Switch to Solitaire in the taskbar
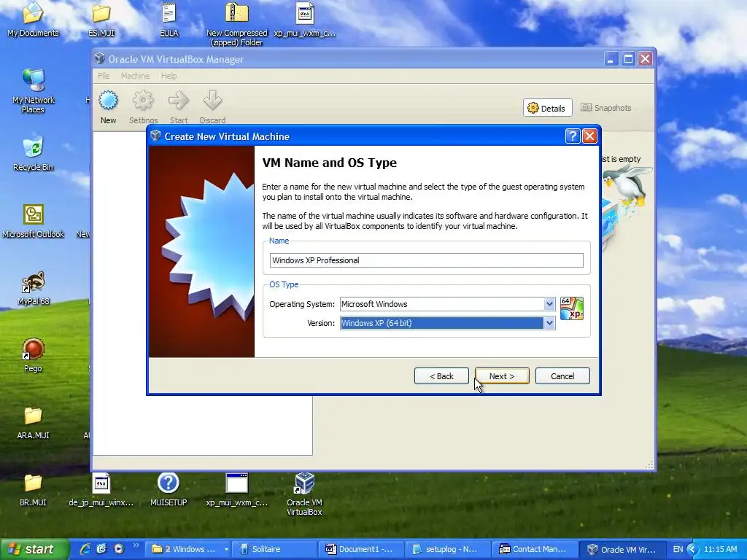This screenshot has height=560, width=747. 274,550
